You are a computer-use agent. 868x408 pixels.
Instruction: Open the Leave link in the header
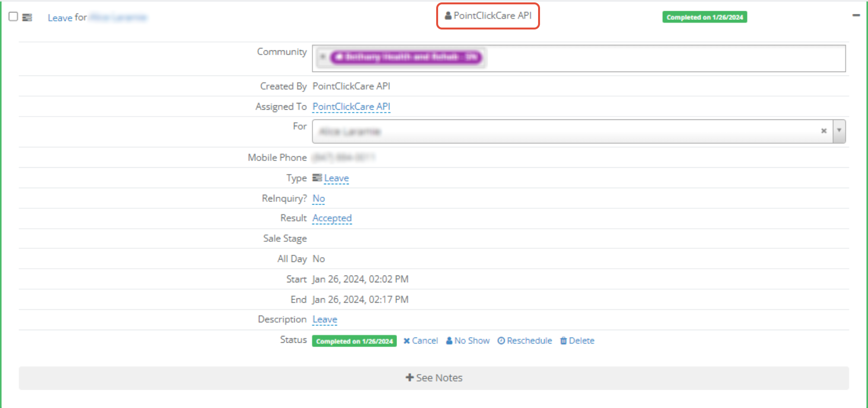click(x=60, y=18)
